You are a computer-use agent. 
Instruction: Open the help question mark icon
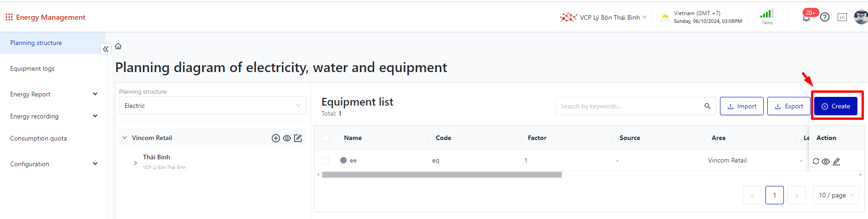(x=825, y=17)
